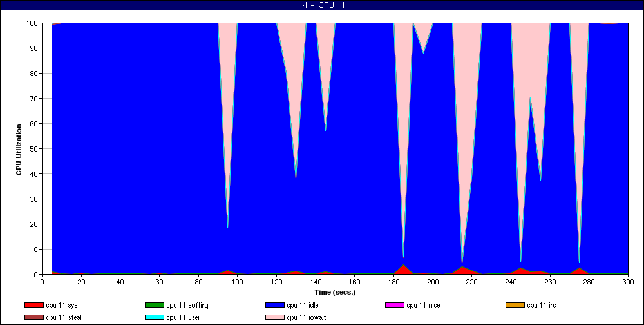The height and width of the screenshot is (325, 644).
Task: Click the chart title '14 - CPU 11'
Action: click(321, 5)
